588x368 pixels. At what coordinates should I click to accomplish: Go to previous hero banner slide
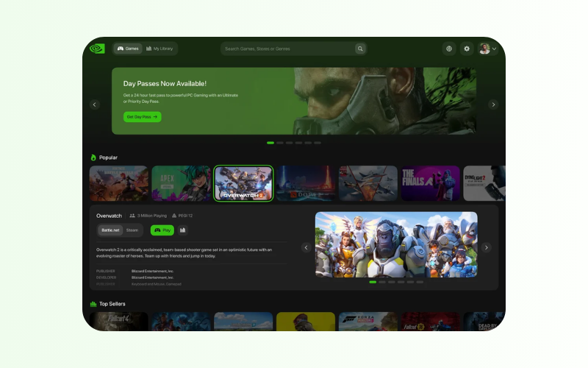[95, 105]
